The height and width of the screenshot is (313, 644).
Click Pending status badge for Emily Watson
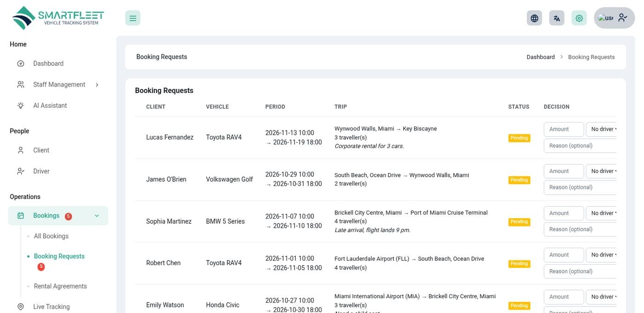519,306
